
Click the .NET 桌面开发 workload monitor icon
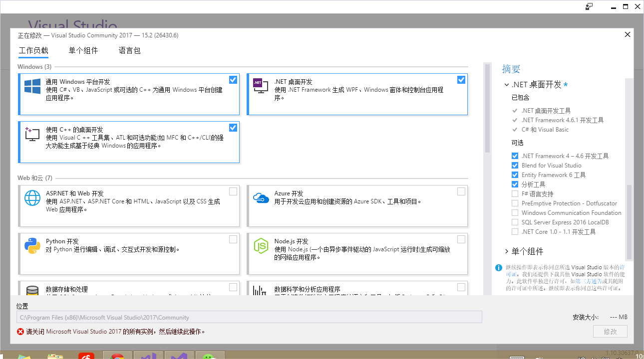tap(261, 86)
